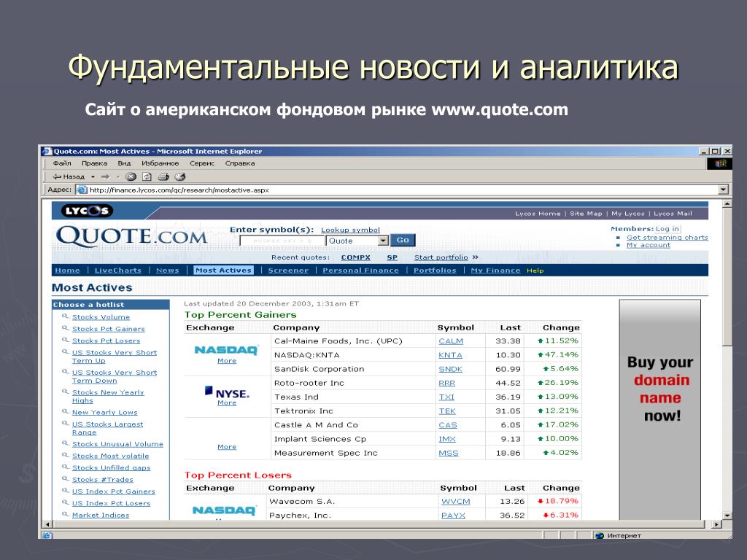Image resolution: width=747 pixels, height=560 pixels.
Task: Open the Избранное menu
Action: (x=160, y=163)
